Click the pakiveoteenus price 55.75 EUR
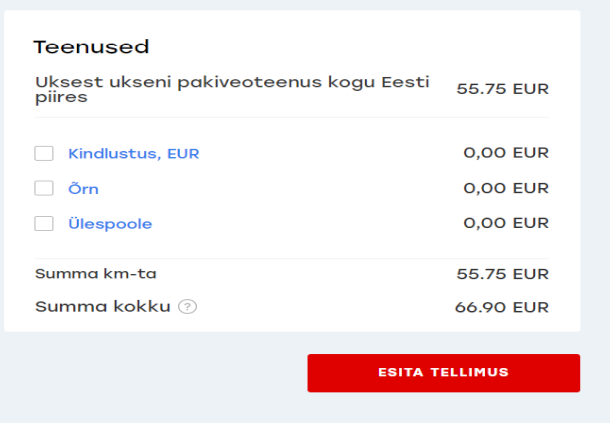The height and width of the screenshot is (423, 610). point(502,88)
